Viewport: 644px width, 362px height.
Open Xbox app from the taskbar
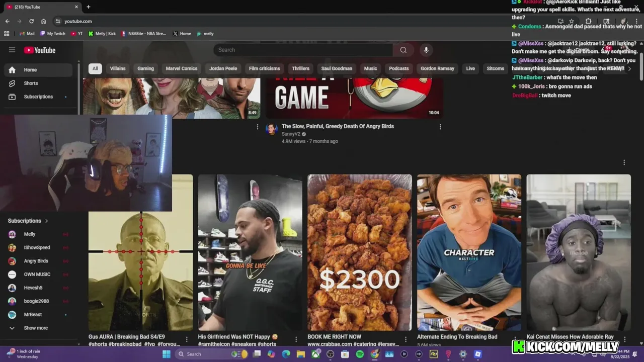(x=315, y=354)
